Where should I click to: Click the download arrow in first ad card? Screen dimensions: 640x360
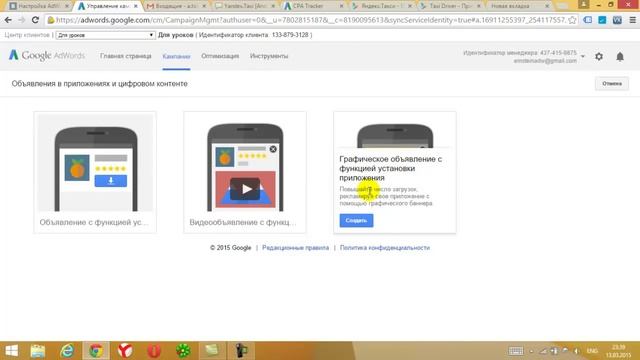(x=111, y=181)
